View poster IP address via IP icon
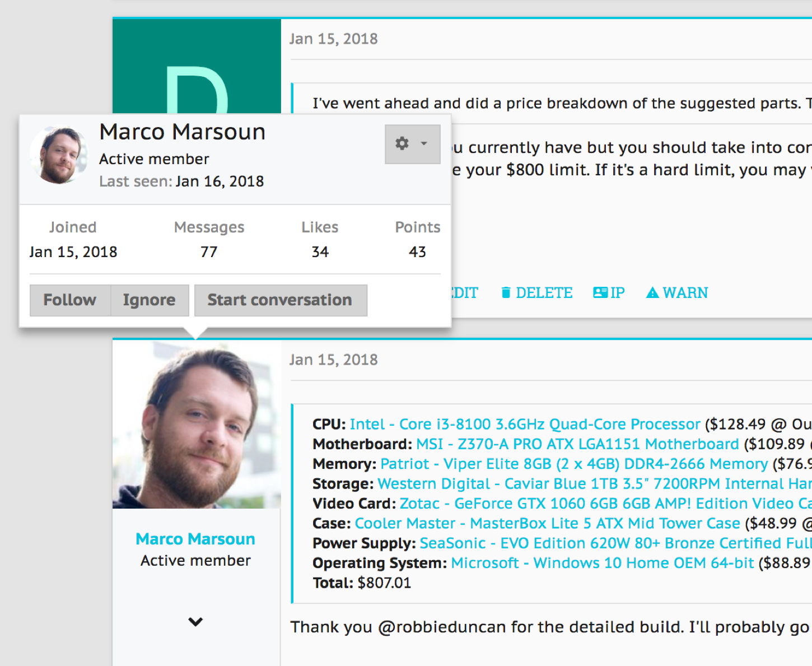Viewport: 812px width, 666px height. tap(609, 293)
